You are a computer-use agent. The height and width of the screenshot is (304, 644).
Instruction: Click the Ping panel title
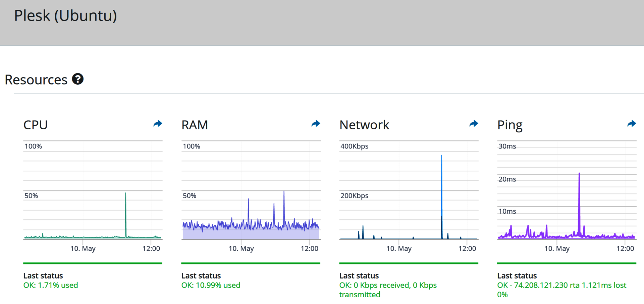click(x=510, y=125)
